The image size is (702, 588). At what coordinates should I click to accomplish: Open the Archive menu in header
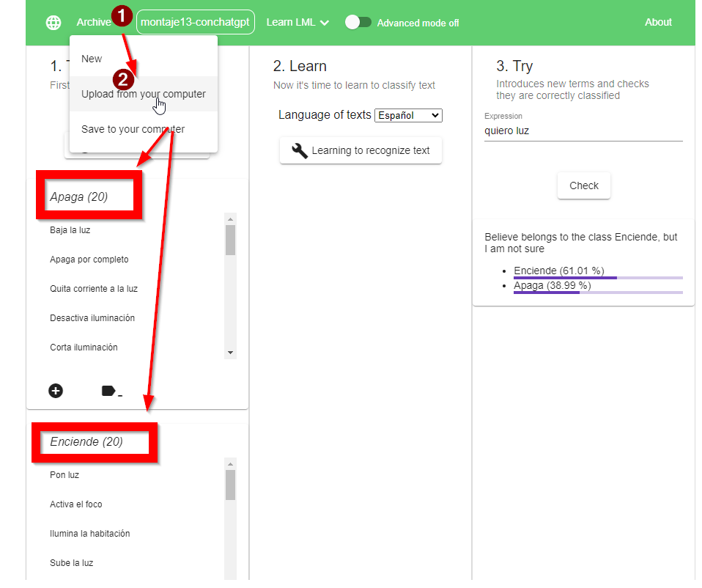[x=93, y=22]
